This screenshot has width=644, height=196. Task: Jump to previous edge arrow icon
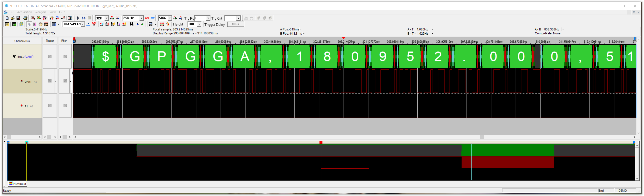137,24
